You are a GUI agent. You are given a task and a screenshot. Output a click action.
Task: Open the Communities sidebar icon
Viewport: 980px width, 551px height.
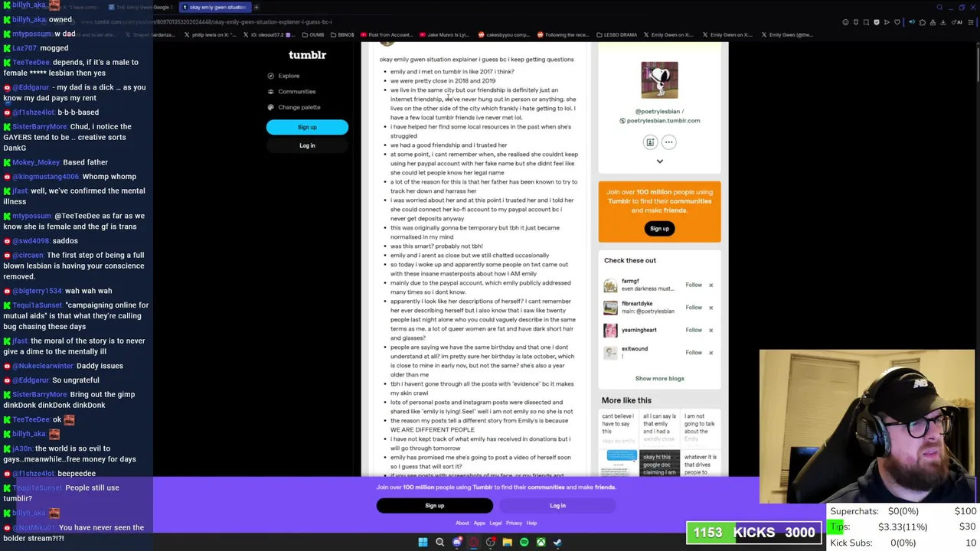pyautogui.click(x=270, y=91)
